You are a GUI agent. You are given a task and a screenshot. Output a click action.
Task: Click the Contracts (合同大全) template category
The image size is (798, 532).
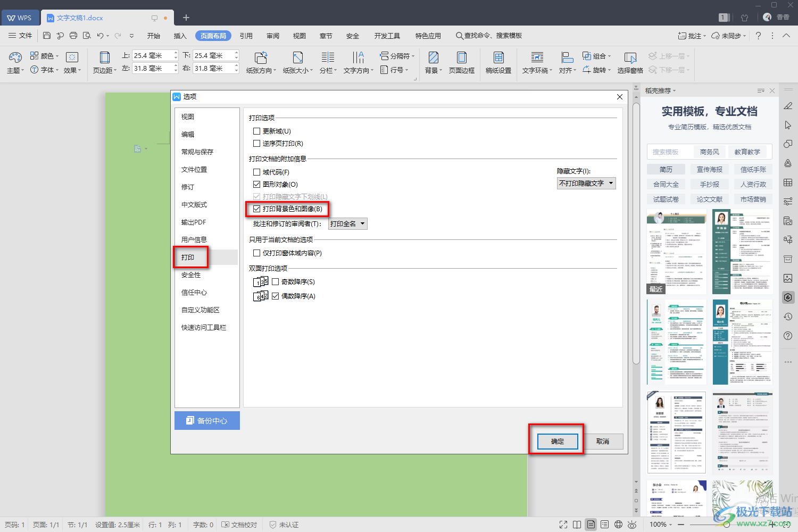pos(666,184)
